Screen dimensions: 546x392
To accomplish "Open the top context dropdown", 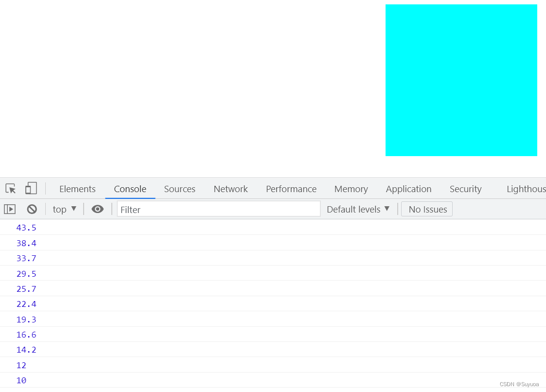I will coord(65,209).
